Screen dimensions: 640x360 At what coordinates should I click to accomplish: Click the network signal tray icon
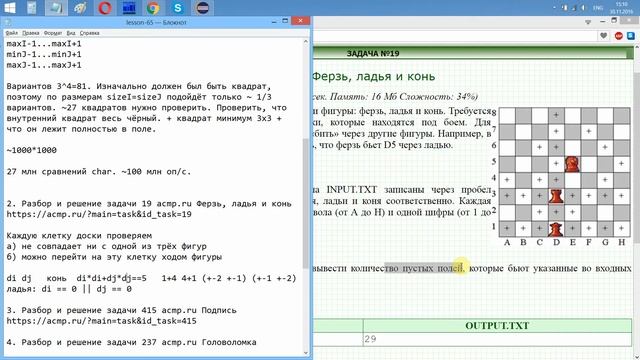(x=574, y=8)
